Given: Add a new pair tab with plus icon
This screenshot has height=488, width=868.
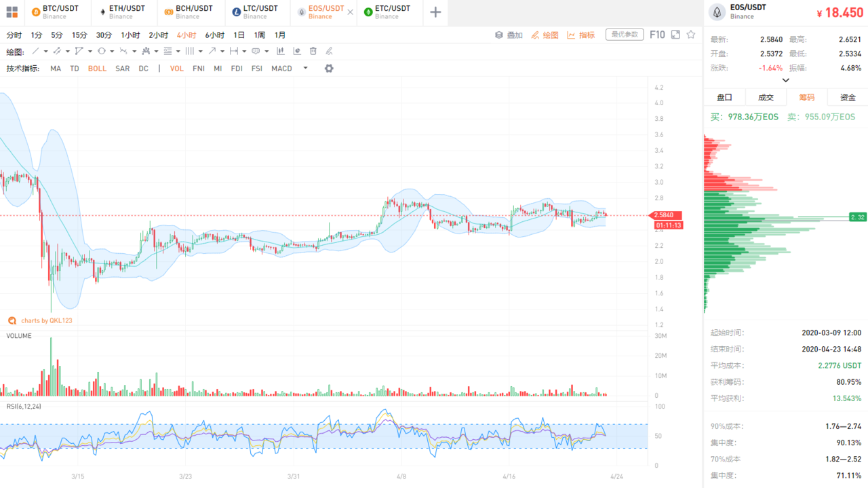Looking at the screenshot, I should [435, 12].
